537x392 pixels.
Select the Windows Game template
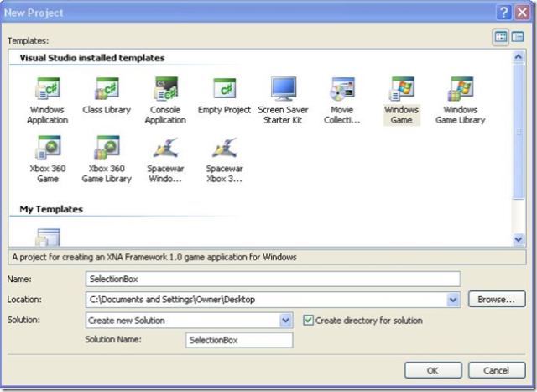(x=401, y=101)
